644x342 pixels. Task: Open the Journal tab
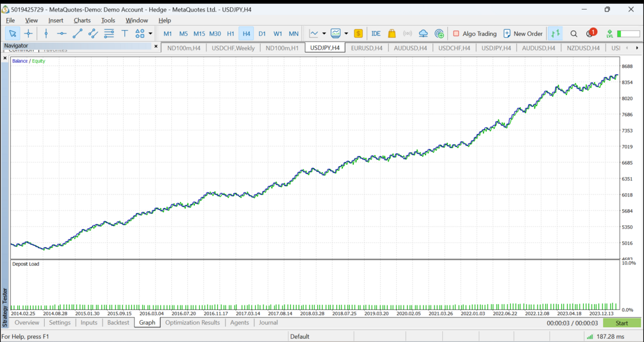(268, 323)
